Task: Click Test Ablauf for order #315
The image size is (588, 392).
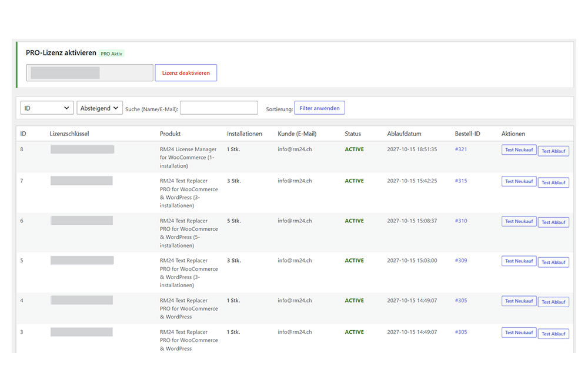Action: click(x=553, y=182)
